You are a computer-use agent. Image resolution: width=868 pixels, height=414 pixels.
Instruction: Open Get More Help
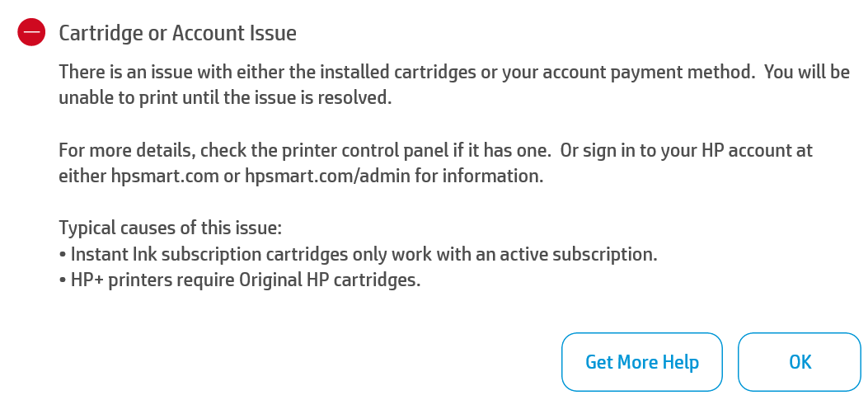click(x=641, y=362)
